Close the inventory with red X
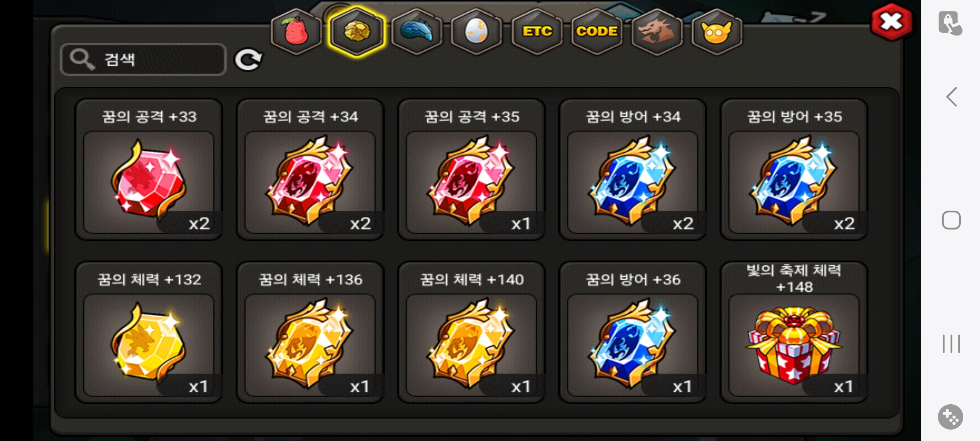 891,22
